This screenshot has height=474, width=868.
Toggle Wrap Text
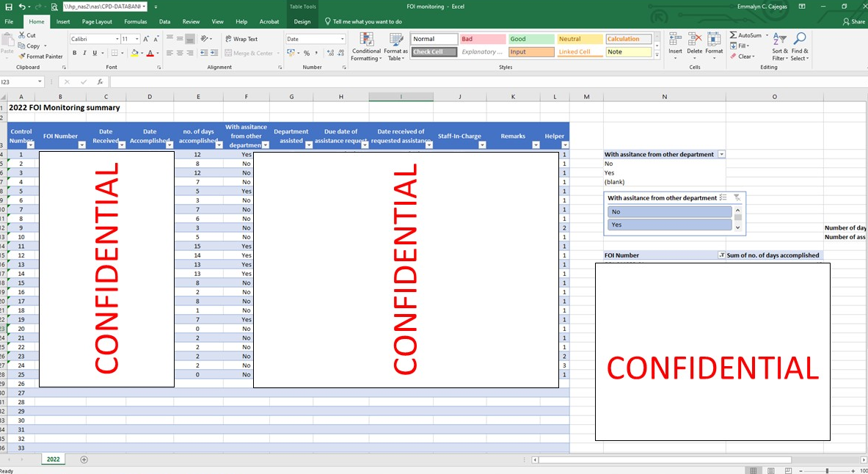click(241, 39)
